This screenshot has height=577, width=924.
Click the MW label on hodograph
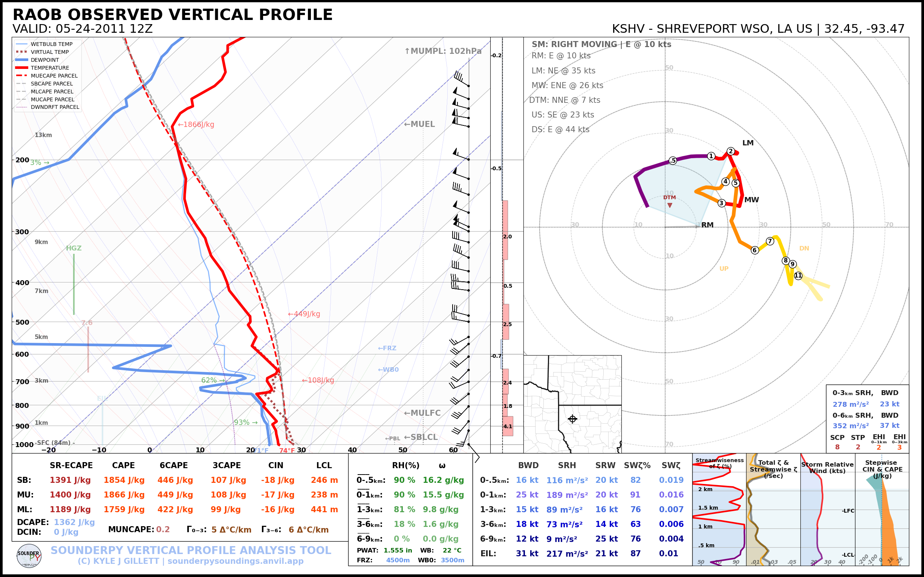click(x=751, y=200)
